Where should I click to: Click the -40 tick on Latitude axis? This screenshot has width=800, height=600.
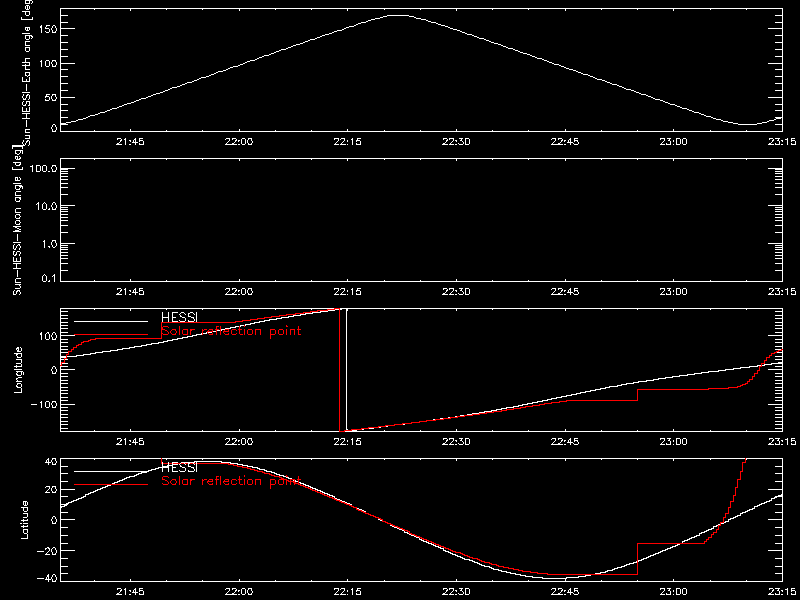pyautogui.click(x=46, y=578)
